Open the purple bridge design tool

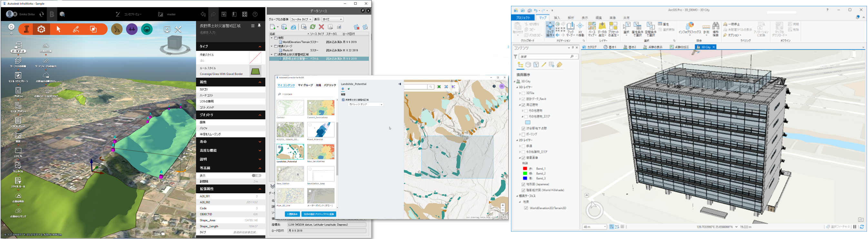click(132, 30)
